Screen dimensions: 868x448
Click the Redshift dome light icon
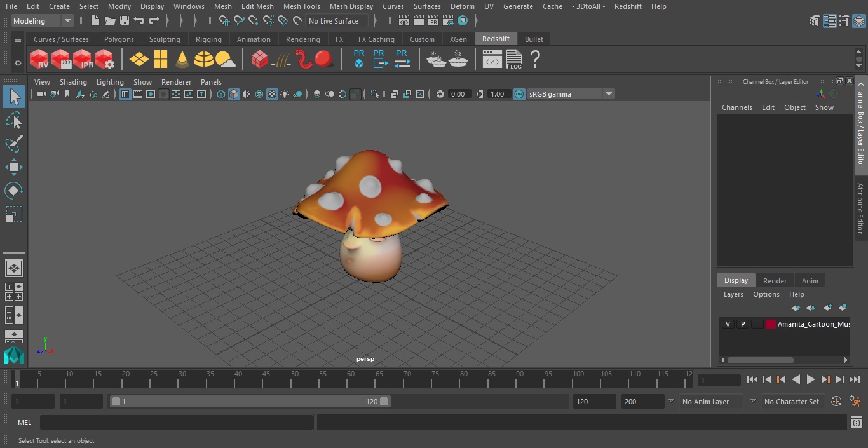tap(203, 60)
